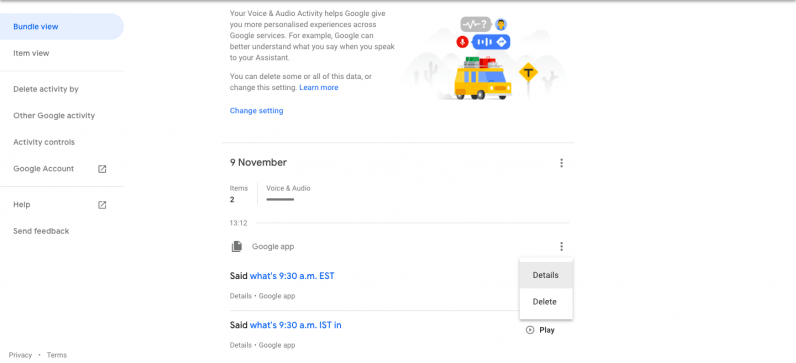Open the what's 9:30 a.m. IST in link
796x363 pixels.
(295, 325)
